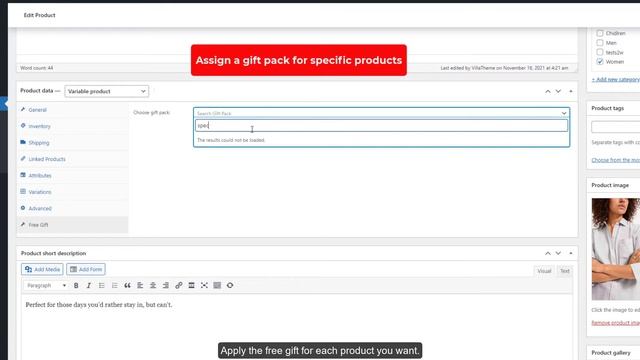Viewport: 640px width, 360px height.
Task: Toggle bold formatting in short description editor
Action: (76, 286)
